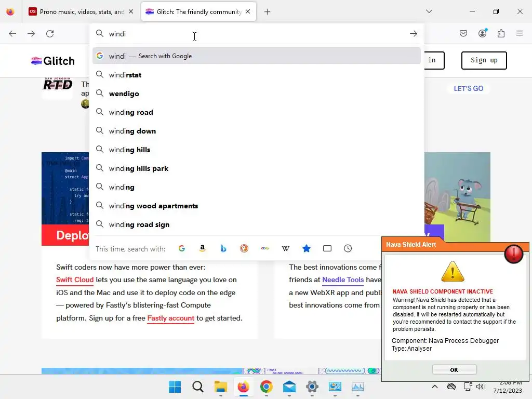
Task: Pick the 'winding hills' suggestion
Action: pyautogui.click(x=257, y=150)
